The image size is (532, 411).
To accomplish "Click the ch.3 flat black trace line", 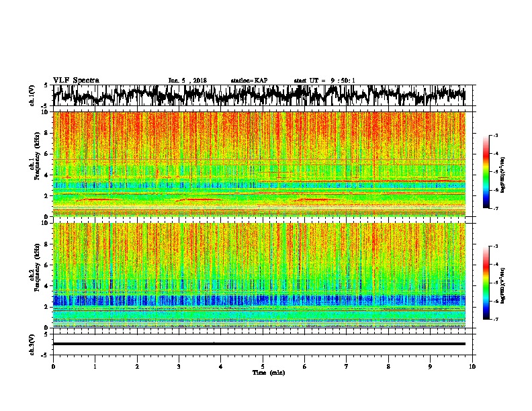I will 259,344.
